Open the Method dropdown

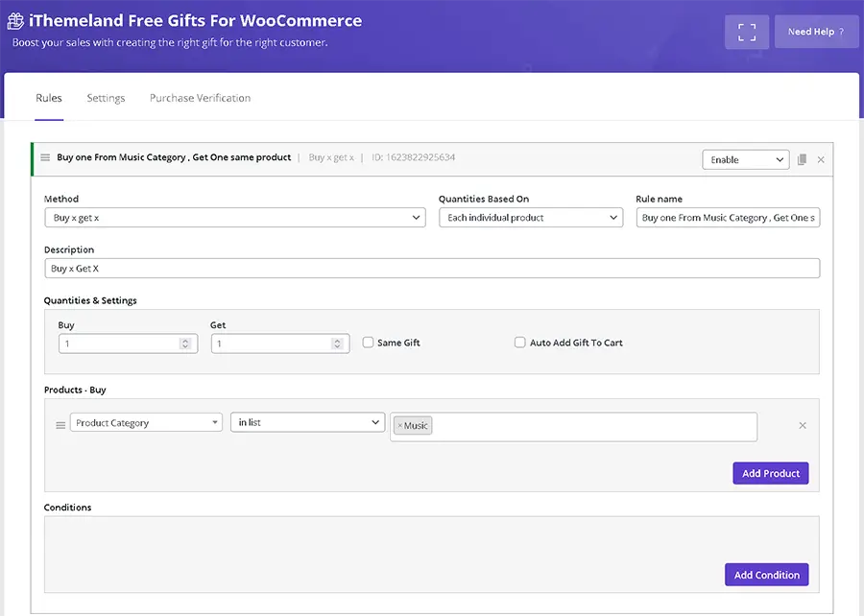(x=235, y=218)
